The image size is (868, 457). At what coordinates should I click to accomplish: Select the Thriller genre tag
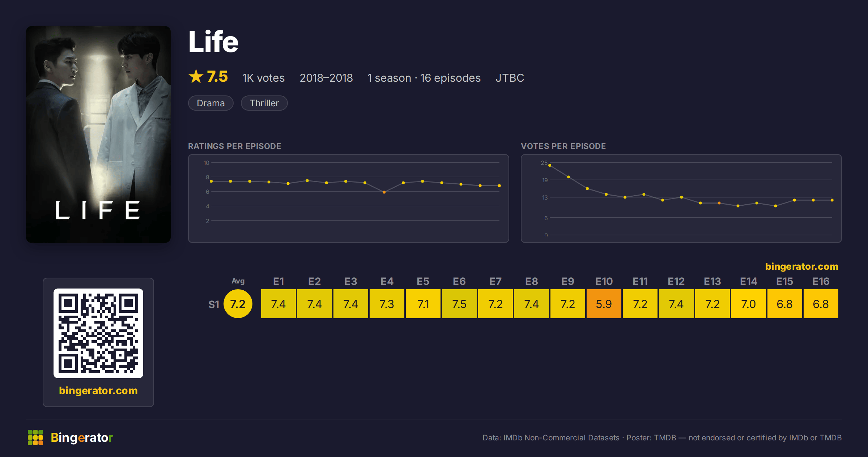point(264,103)
